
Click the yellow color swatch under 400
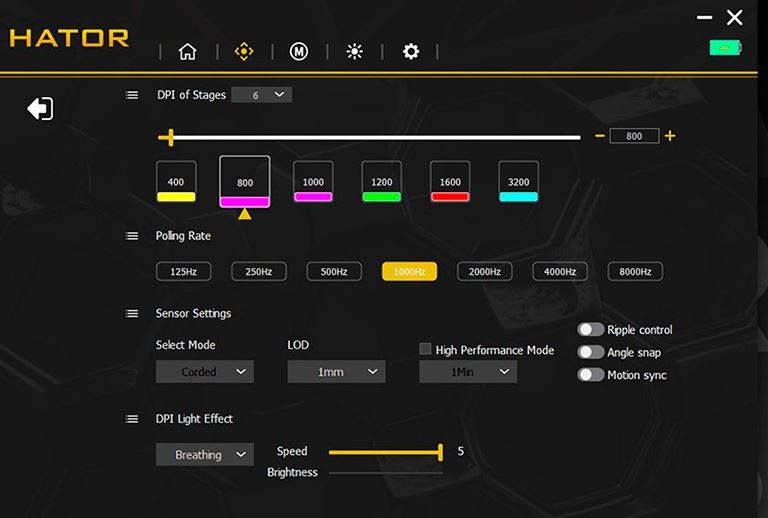coord(176,197)
